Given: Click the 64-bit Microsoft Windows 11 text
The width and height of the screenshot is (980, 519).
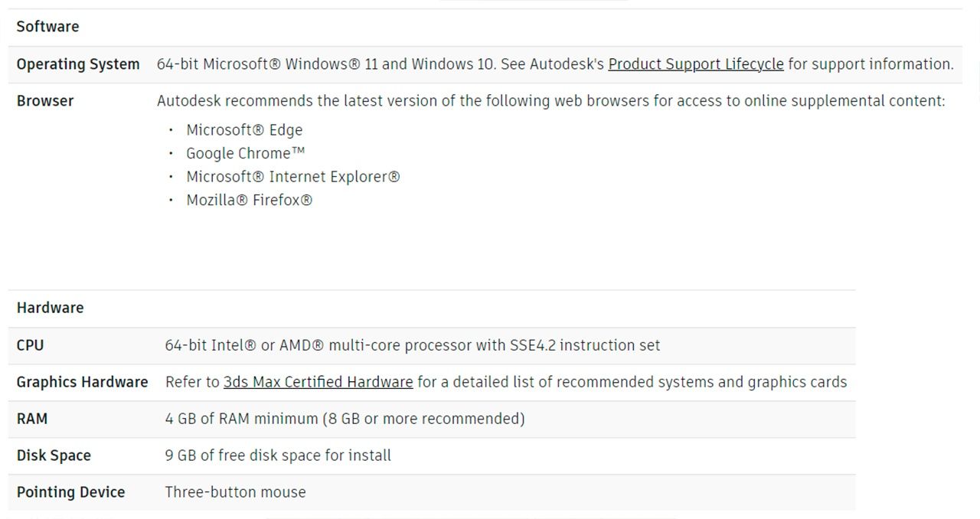Looking at the screenshot, I should pyautogui.click(x=326, y=64).
